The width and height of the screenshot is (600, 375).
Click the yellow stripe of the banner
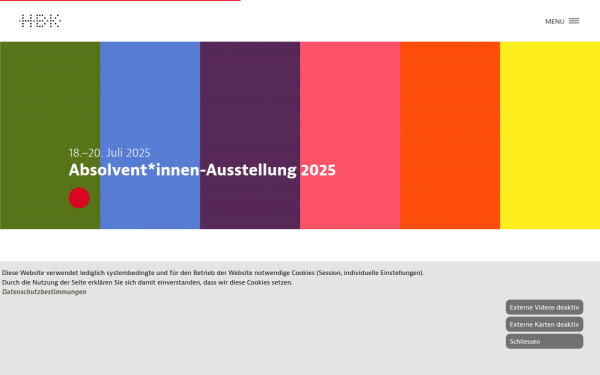pos(550,135)
